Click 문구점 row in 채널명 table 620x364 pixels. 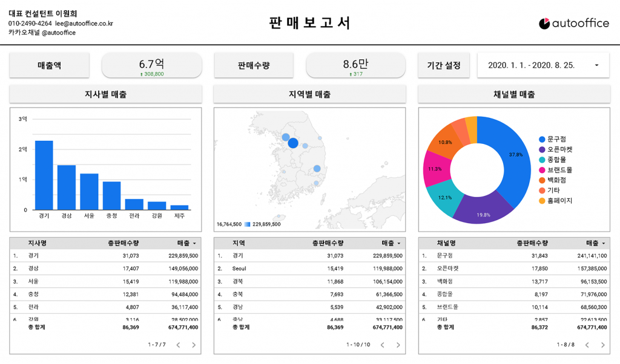coord(514,256)
